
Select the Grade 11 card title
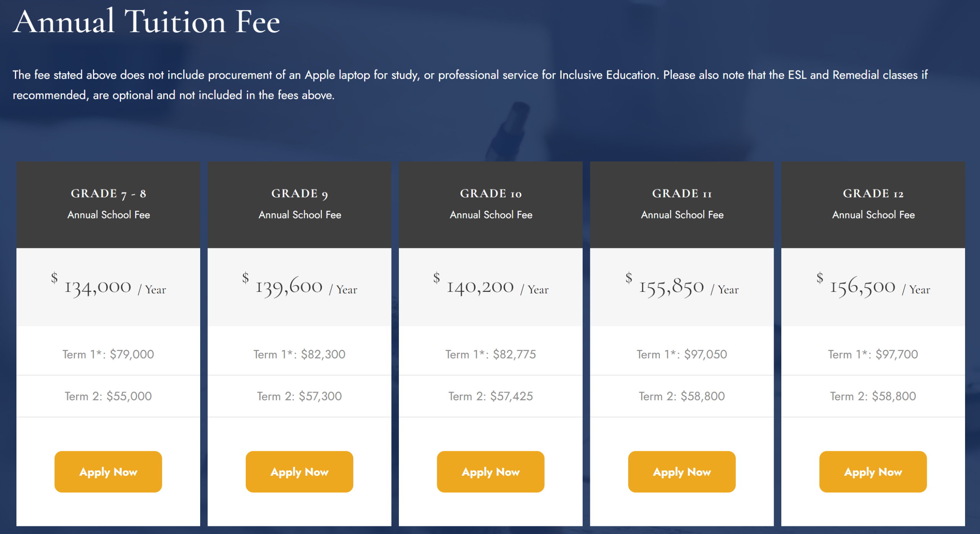682,194
